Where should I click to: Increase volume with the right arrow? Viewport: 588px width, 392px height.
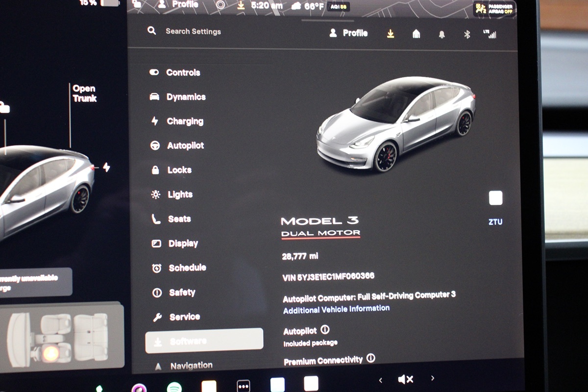(432, 378)
